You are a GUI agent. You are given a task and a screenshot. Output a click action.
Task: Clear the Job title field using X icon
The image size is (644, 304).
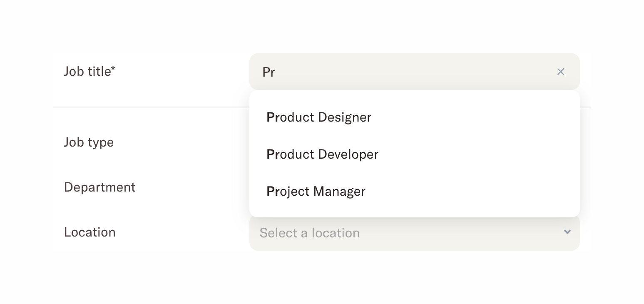560,72
